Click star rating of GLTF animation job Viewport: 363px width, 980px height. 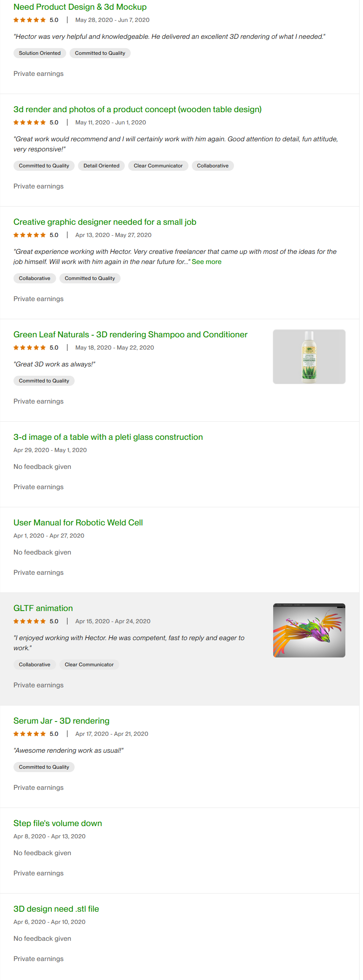[x=30, y=622]
